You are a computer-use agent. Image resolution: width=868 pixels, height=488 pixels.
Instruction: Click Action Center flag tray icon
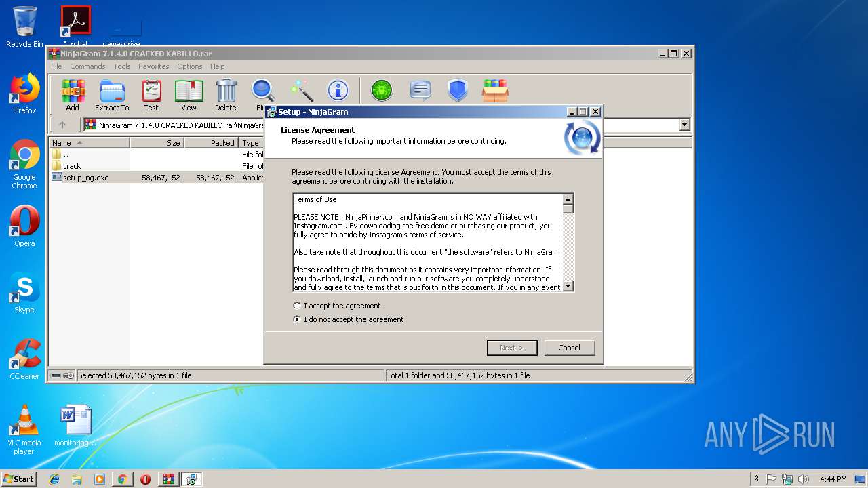pyautogui.click(x=771, y=479)
